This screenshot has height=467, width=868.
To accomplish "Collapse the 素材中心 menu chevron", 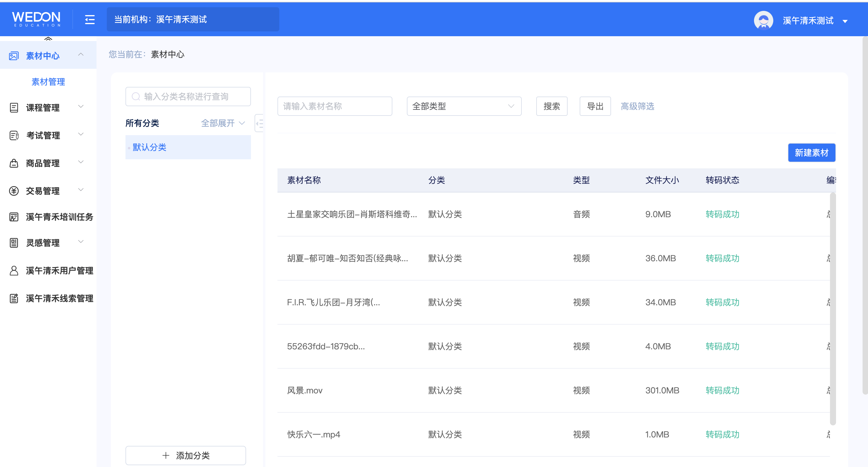I will click(81, 54).
